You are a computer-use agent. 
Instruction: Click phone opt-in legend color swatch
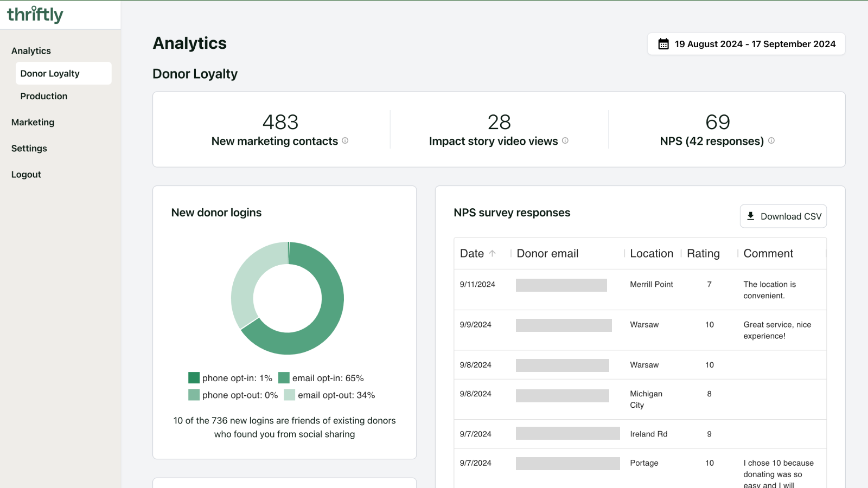click(194, 377)
